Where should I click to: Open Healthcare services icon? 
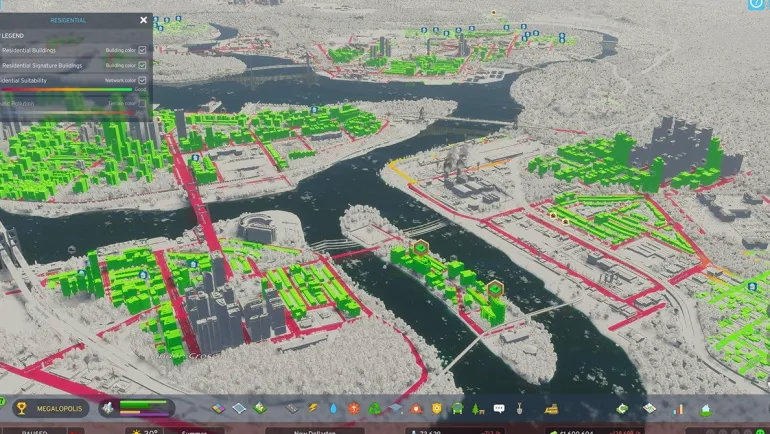click(x=354, y=408)
